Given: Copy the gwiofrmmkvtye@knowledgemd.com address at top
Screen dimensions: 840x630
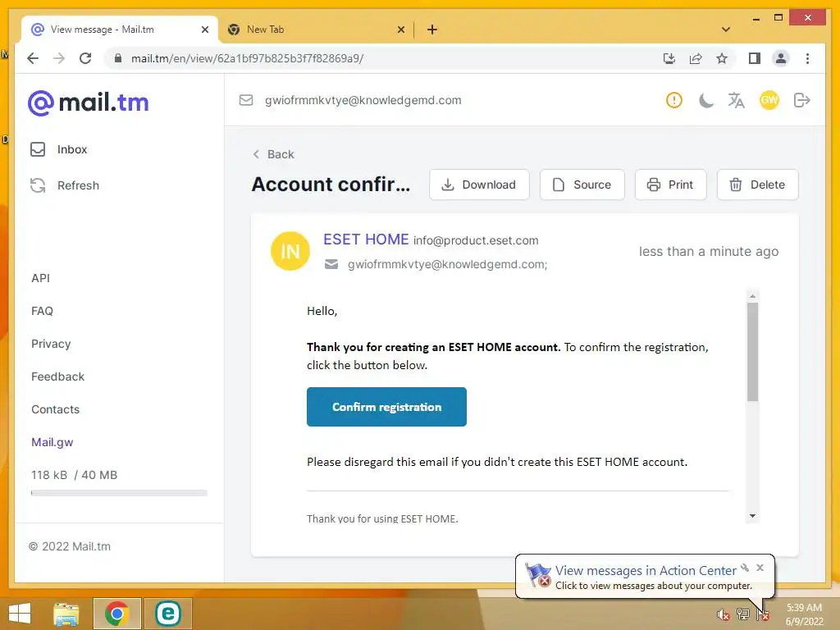Looking at the screenshot, I should (363, 100).
